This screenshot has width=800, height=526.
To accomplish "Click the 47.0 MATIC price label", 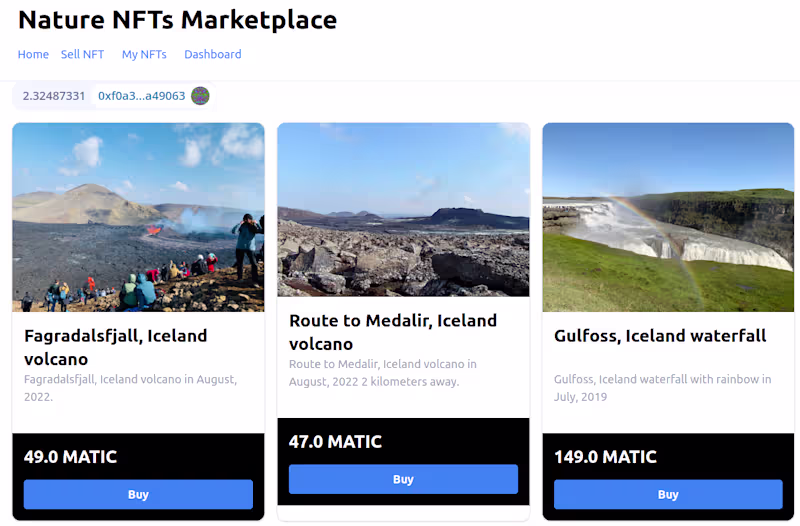I will [335, 442].
